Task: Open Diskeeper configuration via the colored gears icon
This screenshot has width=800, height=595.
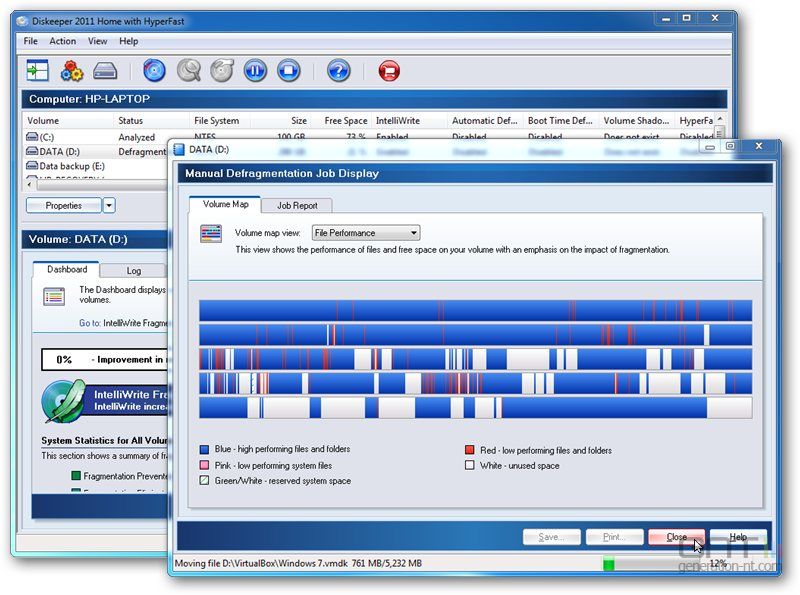Action: pyautogui.click(x=71, y=70)
